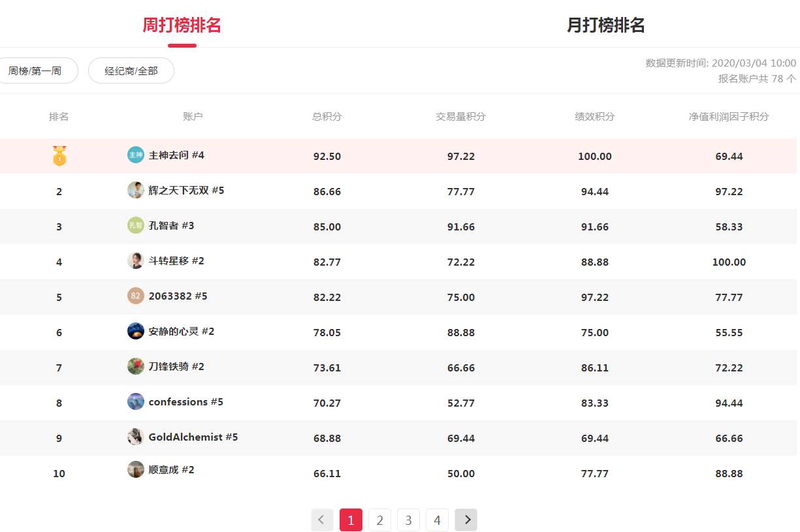Click rank number 2
The height and width of the screenshot is (532, 800).
pyautogui.click(x=59, y=192)
